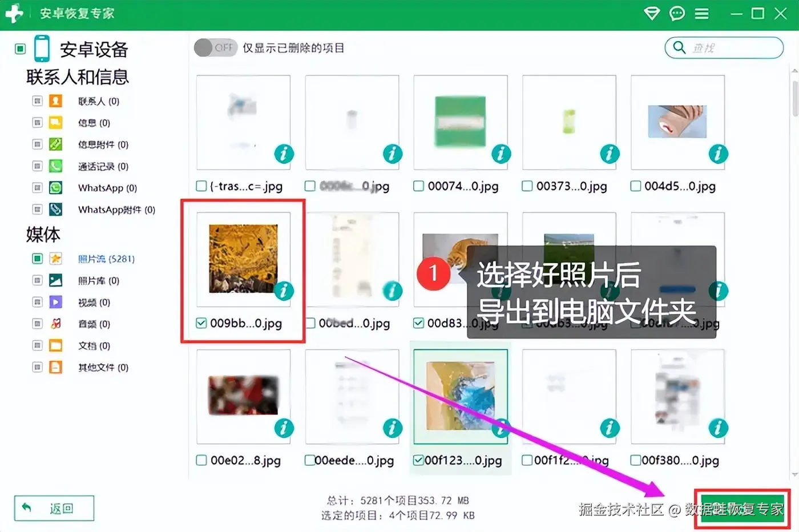The width and height of the screenshot is (799, 532).
Task: Open the 音频 audio category icon
Action: pos(55,324)
